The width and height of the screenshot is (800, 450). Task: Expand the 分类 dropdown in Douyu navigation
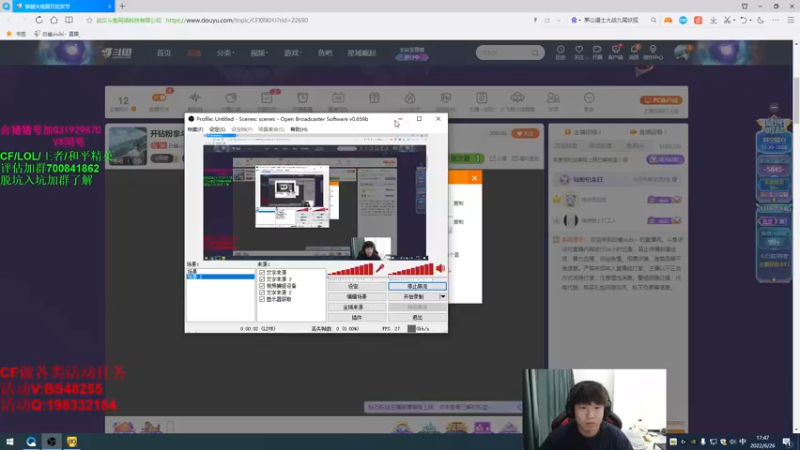[x=225, y=53]
